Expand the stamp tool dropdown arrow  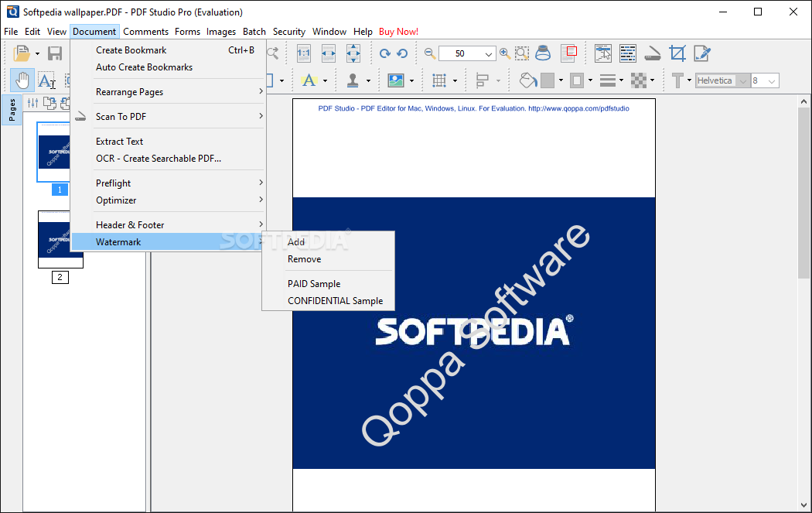coord(368,80)
